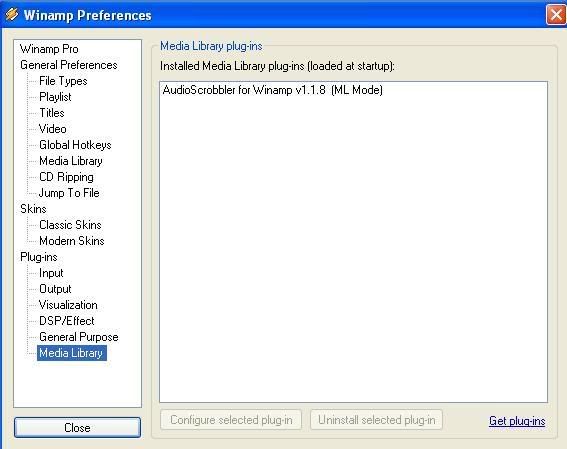Viewport: 567px width, 449px height.
Task: Select Input plug-ins category
Action: point(51,273)
